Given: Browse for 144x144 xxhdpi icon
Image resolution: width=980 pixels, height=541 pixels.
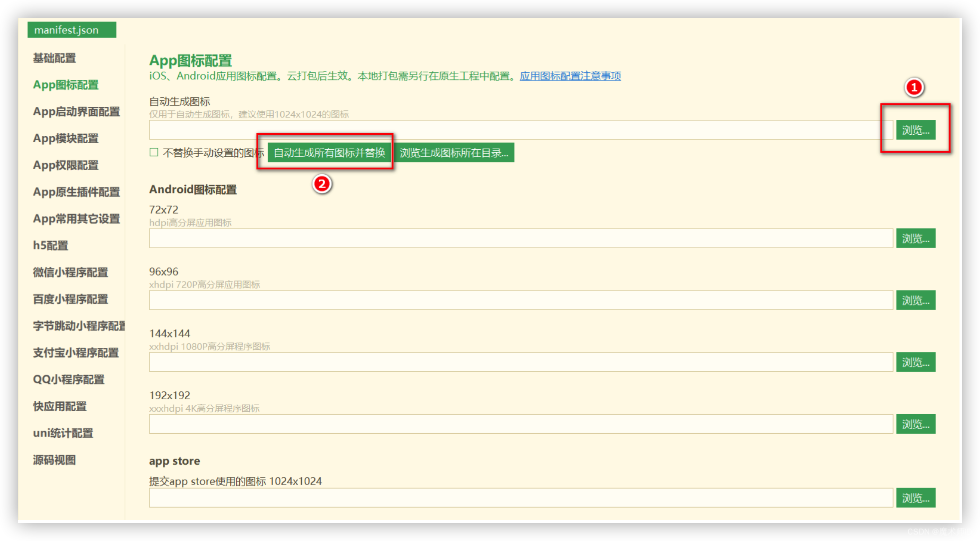Looking at the screenshot, I should (x=915, y=362).
